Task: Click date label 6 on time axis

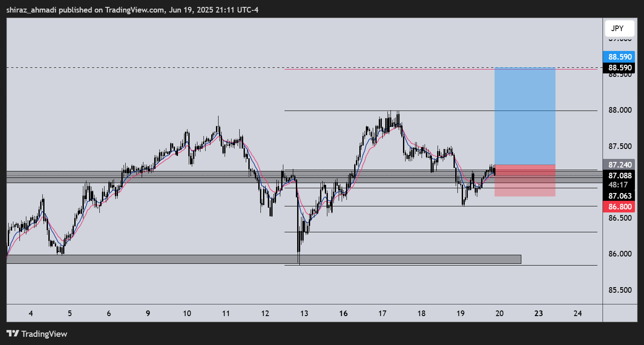Action: 109,313
